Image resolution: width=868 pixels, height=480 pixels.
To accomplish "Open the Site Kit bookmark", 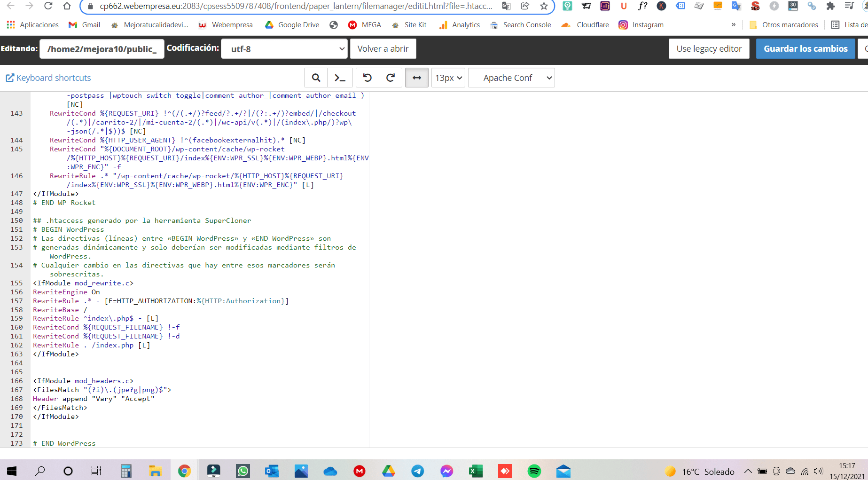I will [x=409, y=25].
